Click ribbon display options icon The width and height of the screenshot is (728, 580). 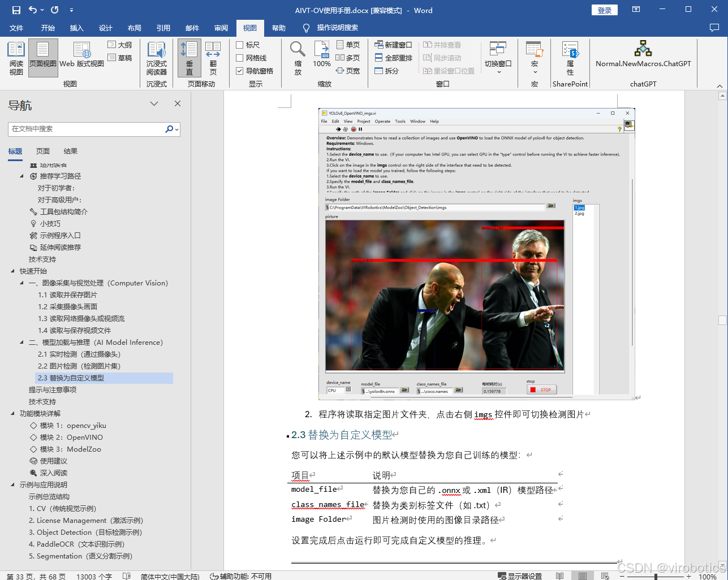click(636, 10)
